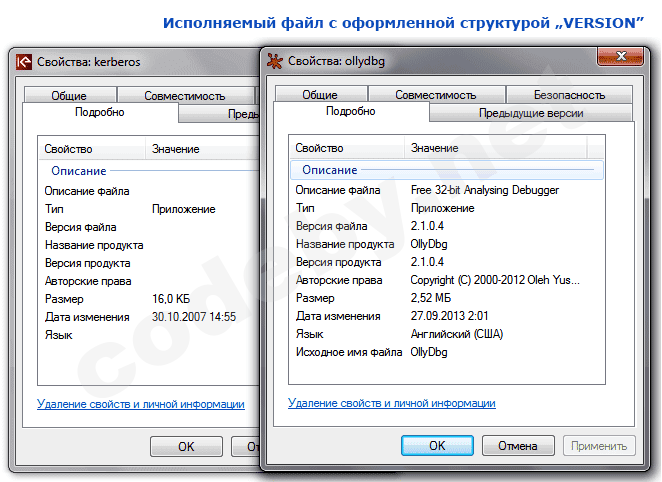
Task: Select OllyDbg value of Название продукта
Action: point(429,244)
